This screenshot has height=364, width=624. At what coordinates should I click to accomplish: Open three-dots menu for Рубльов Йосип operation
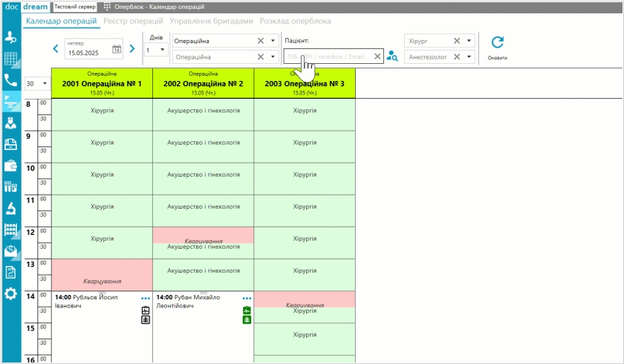(146, 298)
